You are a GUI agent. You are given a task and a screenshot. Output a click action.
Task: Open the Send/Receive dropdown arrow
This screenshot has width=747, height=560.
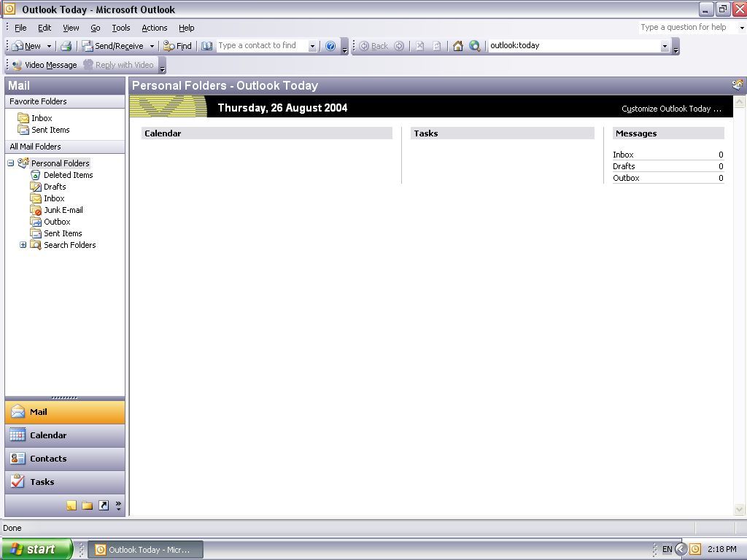tap(152, 46)
